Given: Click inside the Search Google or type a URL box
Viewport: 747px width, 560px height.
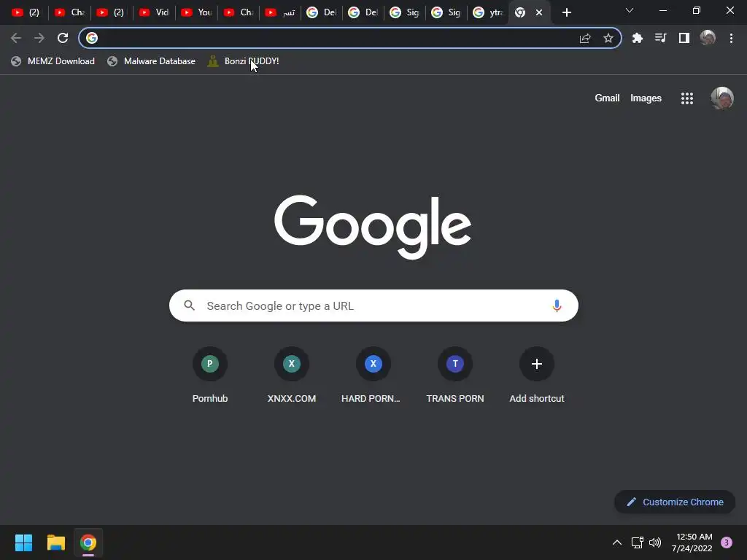Looking at the screenshot, I should (x=373, y=306).
